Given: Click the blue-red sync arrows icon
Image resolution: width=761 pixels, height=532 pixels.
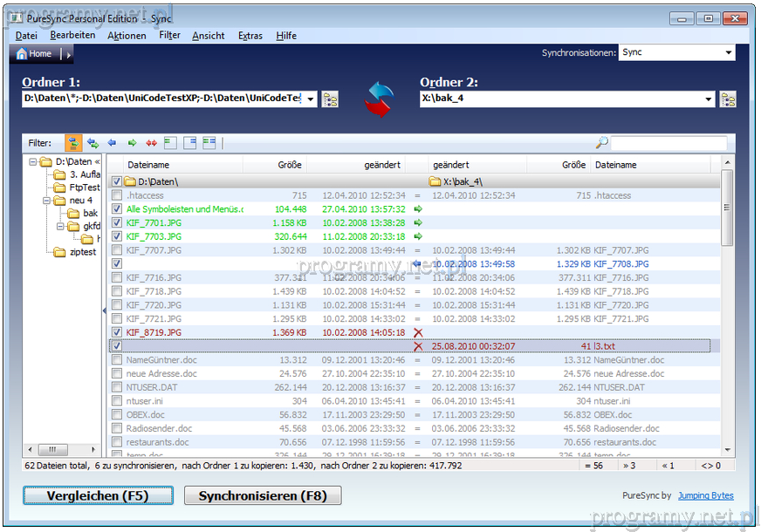Looking at the screenshot, I should [x=379, y=99].
